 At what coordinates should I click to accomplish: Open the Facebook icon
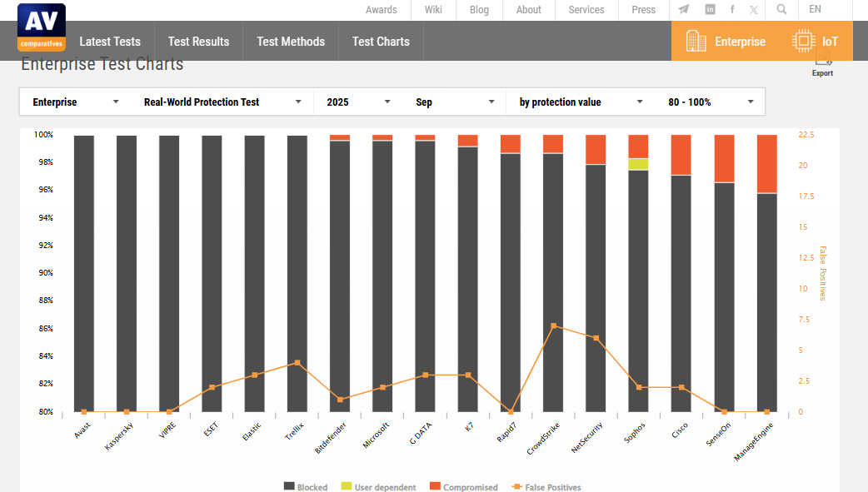732,9
